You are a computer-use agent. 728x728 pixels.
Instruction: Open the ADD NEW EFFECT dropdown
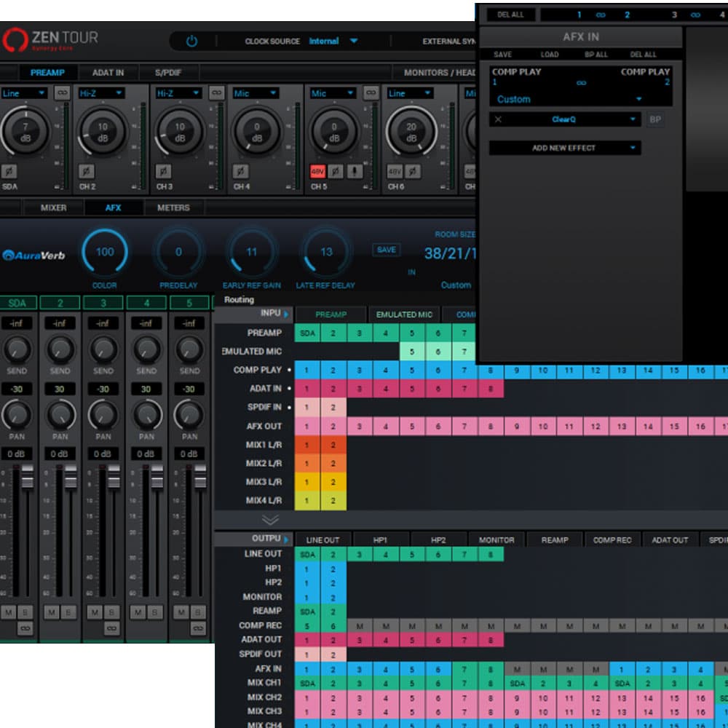[565, 148]
